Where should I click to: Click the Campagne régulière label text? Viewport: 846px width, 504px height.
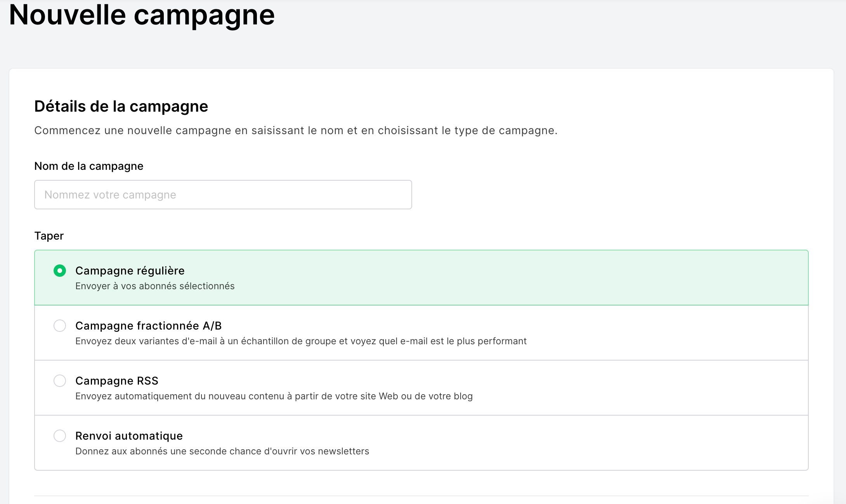(130, 271)
